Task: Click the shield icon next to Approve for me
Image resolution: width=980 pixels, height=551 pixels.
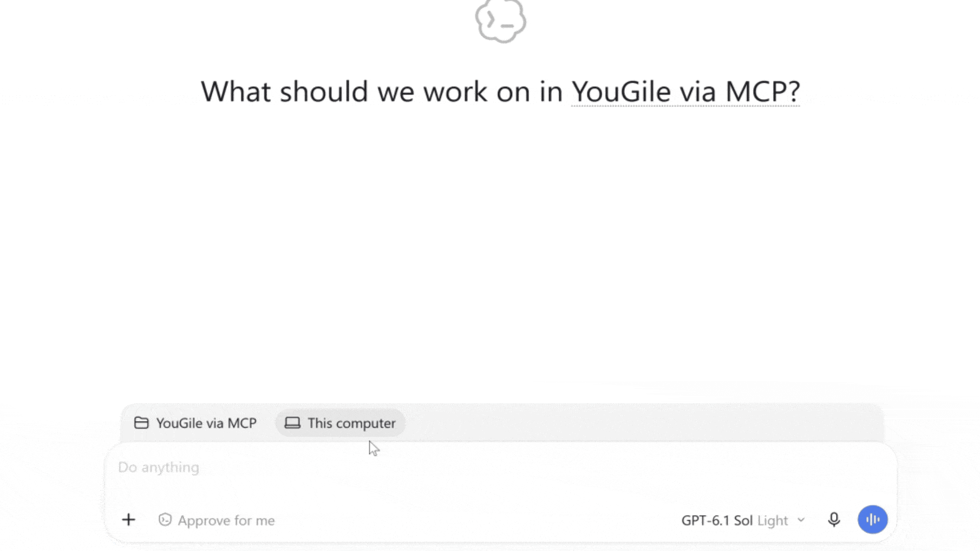Action: 165,520
